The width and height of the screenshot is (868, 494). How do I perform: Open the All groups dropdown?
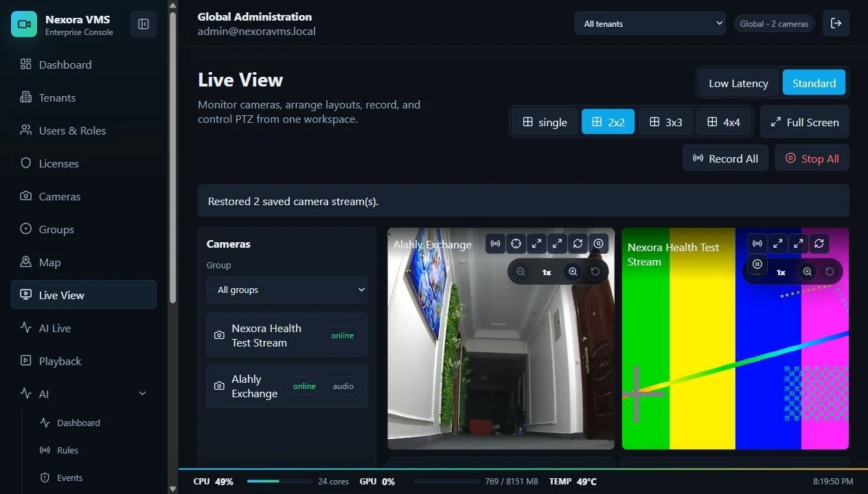pyautogui.click(x=287, y=290)
